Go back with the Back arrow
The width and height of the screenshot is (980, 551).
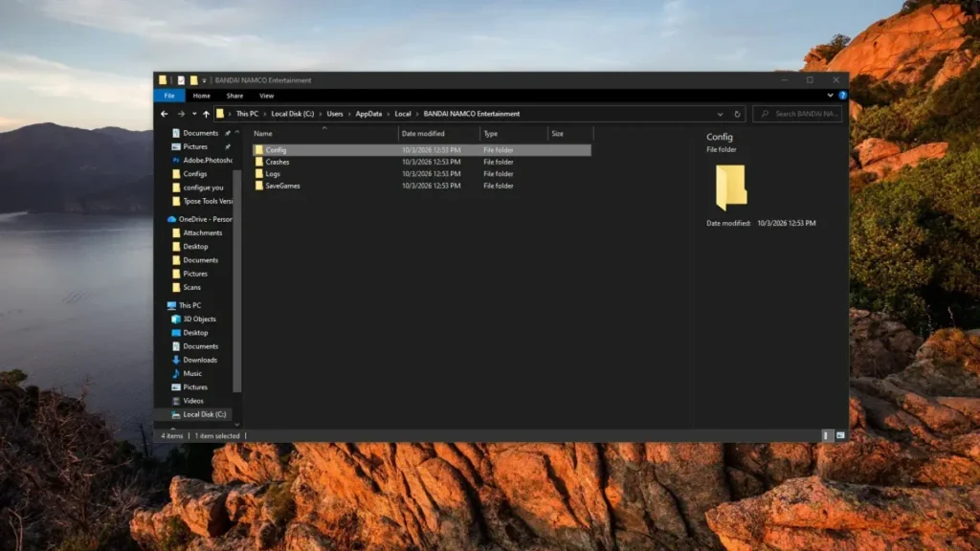165,115
